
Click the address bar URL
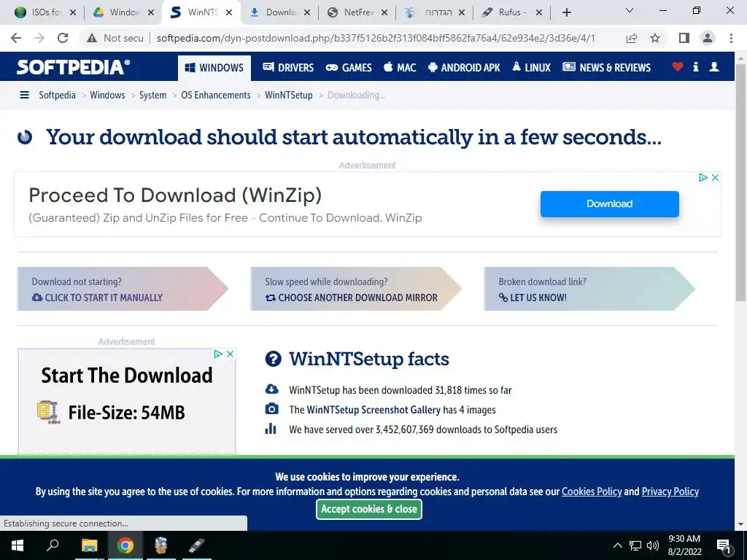[x=376, y=38]
